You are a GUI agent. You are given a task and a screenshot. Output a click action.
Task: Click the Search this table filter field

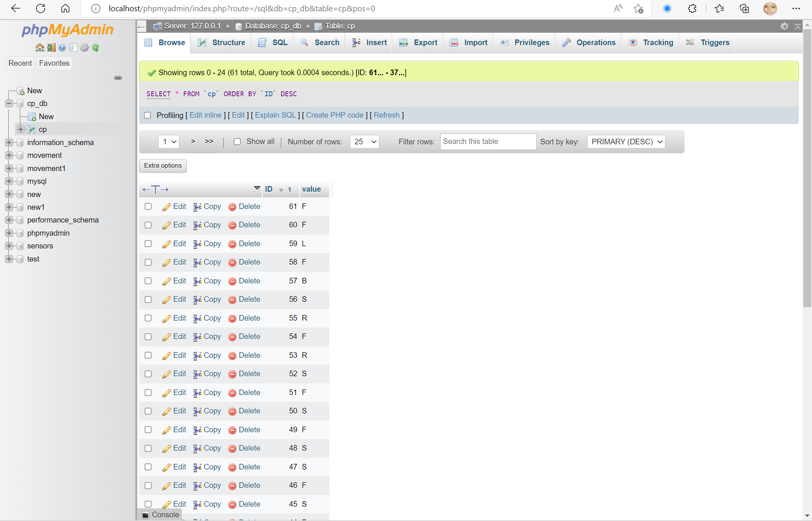point(488,142)
